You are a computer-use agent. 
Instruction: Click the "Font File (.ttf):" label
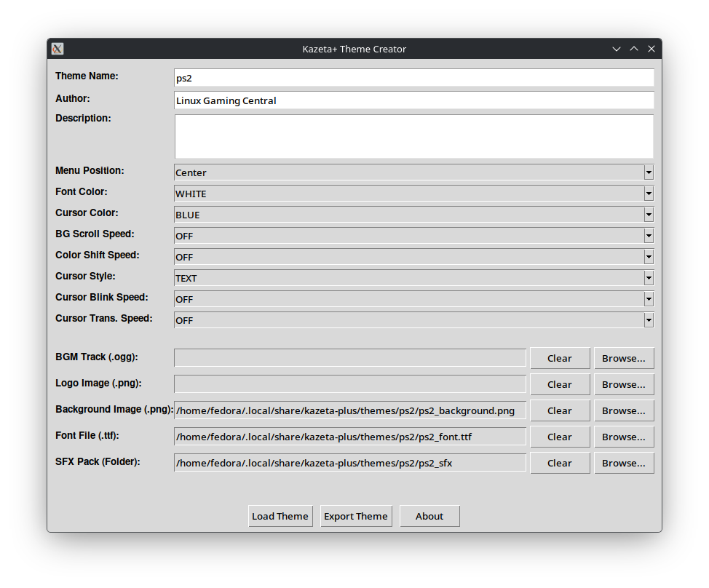[87, 436]
